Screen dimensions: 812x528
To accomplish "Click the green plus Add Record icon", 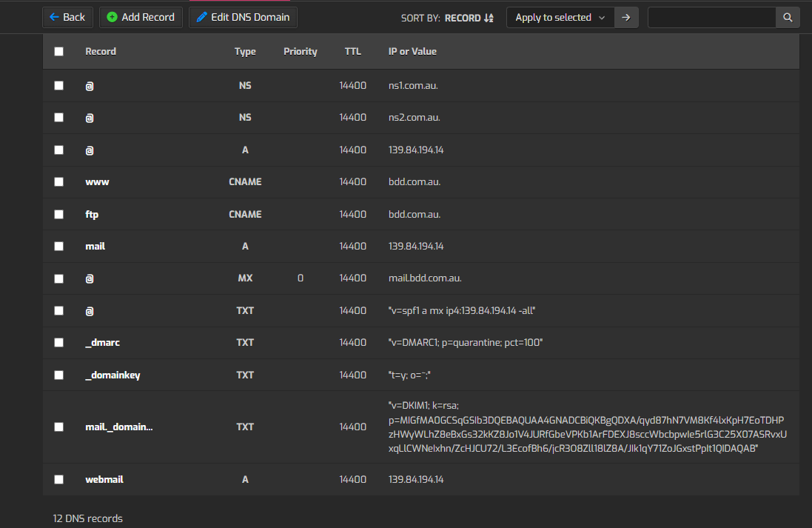I will [x=112, y=17].
